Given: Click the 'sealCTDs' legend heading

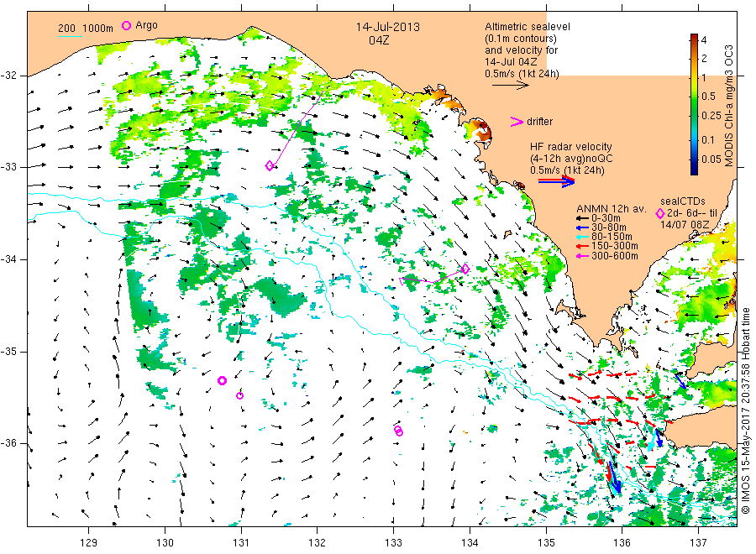Looking at the screenshot, I should [683, 201].
